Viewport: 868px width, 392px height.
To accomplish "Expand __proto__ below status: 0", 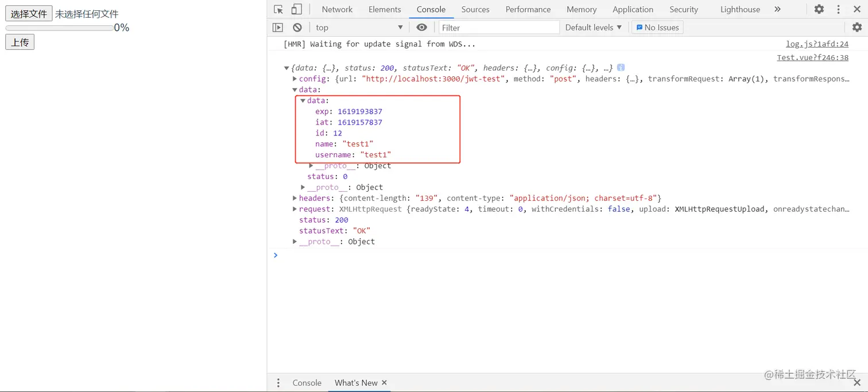I will [303, 188].
